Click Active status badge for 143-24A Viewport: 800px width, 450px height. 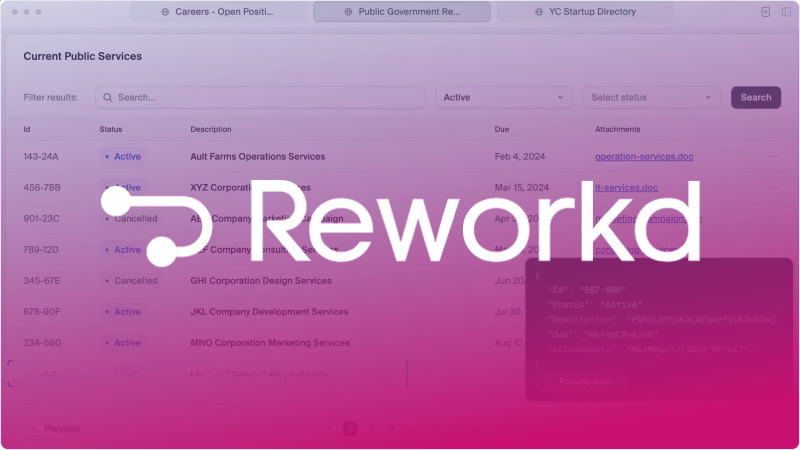[123, 157]
